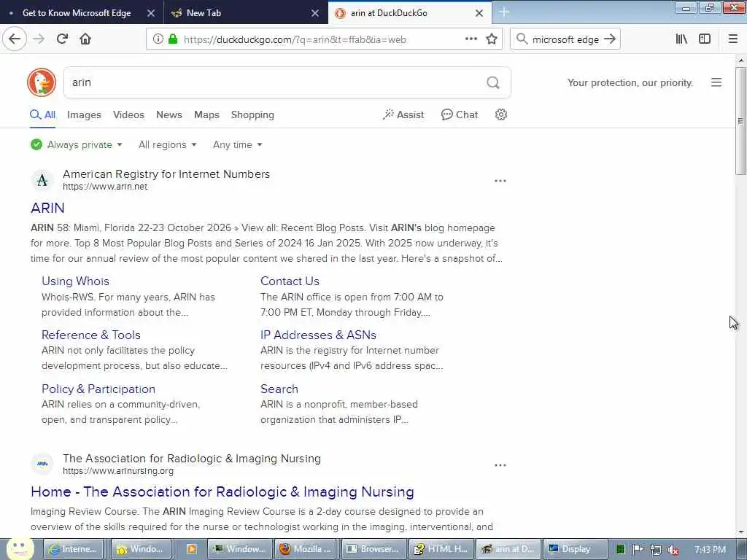
Task: Open the HTML H... taskbar item
Action: 441,550
